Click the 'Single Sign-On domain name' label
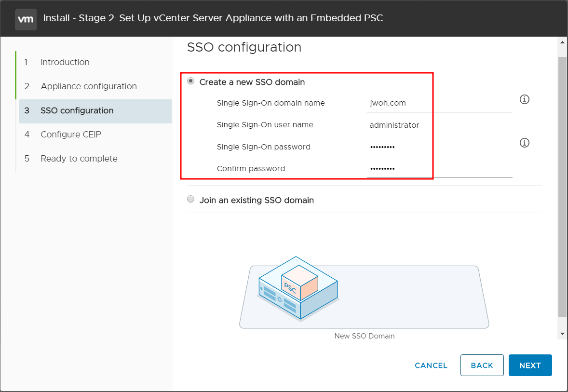Image resolution: width=568 pixels, height=392 pixels. (x=270, y=103)
